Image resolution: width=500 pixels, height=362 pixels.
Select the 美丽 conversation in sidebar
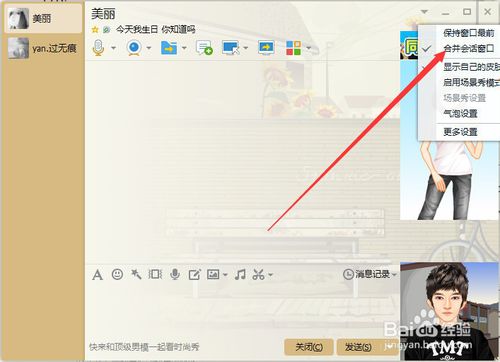tap(43, 19)
